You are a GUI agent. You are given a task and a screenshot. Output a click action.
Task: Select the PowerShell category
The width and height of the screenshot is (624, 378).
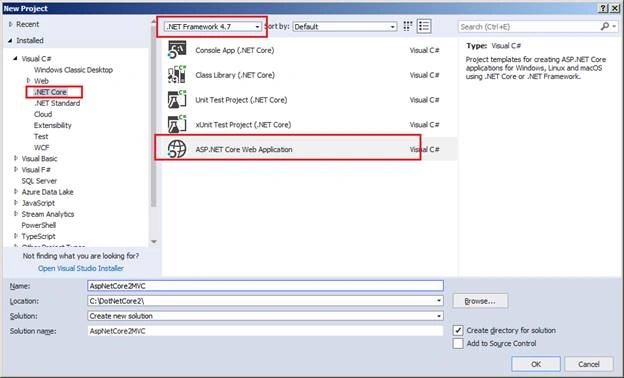[39, 225]
